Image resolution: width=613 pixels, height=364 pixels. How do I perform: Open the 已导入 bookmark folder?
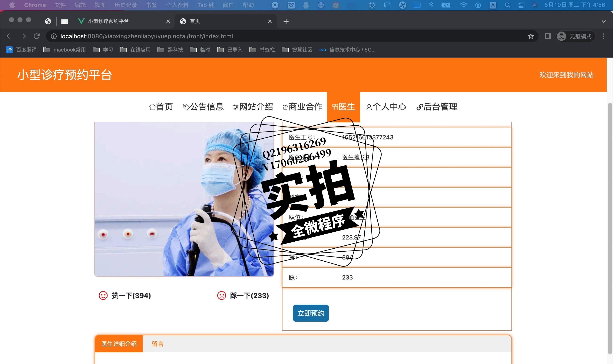tap(230, 50)
